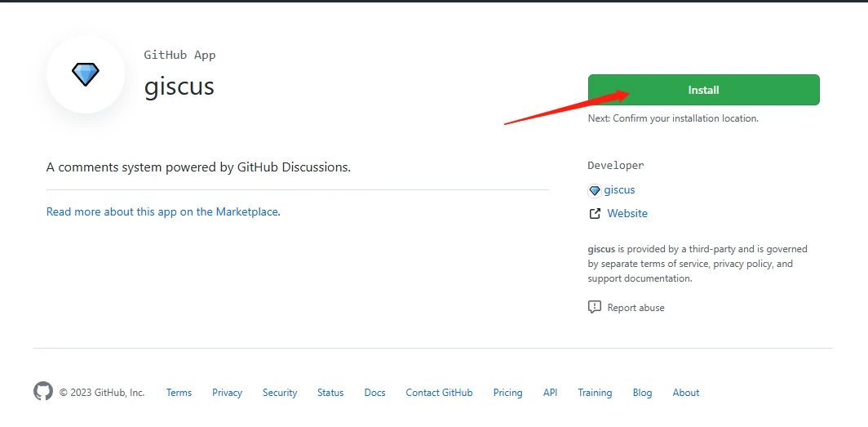Open the Blog footer link
The width and height of the screenshot is (868, 427).
pyautogui.click(x=642, y=393)
